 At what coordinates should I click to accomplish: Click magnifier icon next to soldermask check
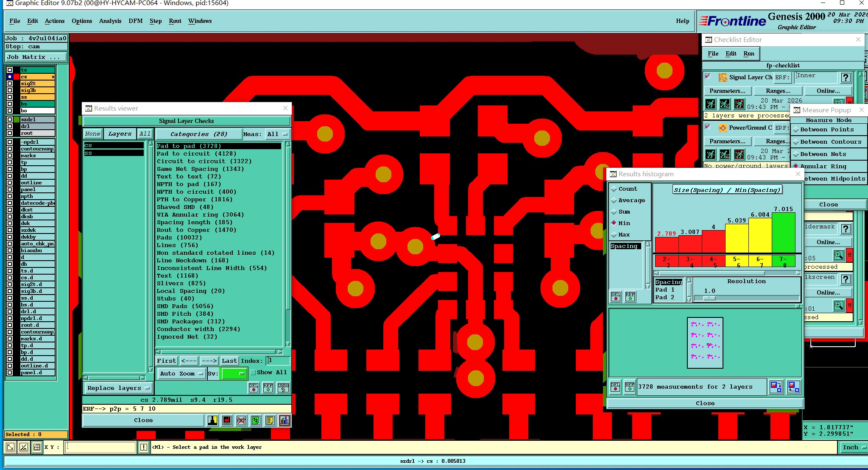tap(838, 255)
